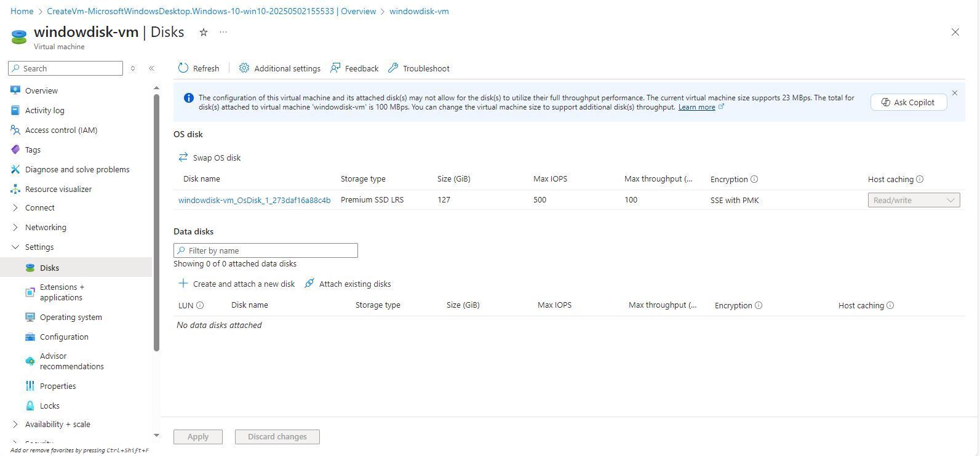This screenshot has height=456, width=980.
Task: Click the Attach existing disks link icon
Action: tap(309, 284)
